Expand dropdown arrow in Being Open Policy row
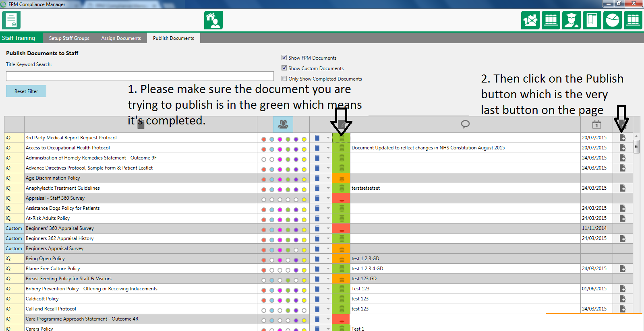This screenshot has height=331, width=644. tap(328, 259)
